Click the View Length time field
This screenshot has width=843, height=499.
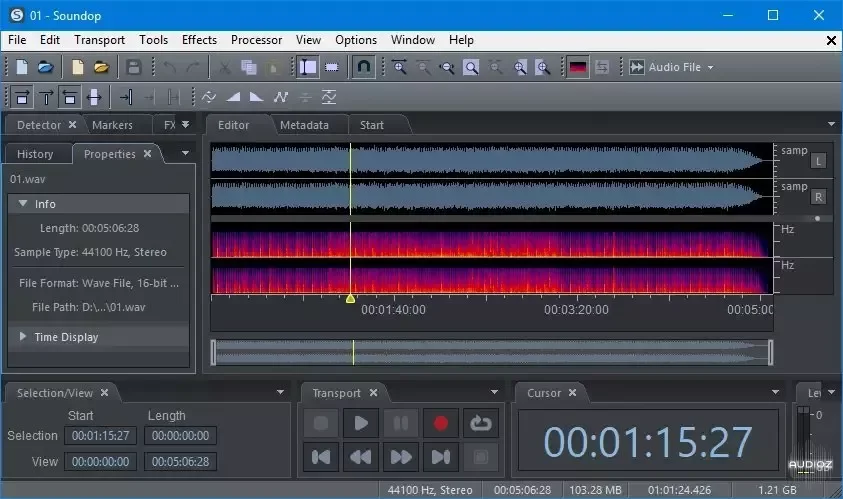click(x=180, y=461)
